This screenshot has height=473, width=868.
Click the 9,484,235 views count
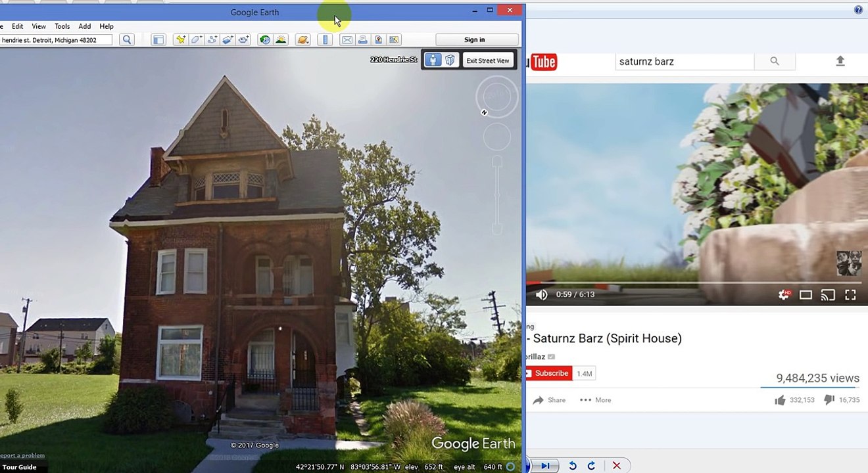pos(817,378)
